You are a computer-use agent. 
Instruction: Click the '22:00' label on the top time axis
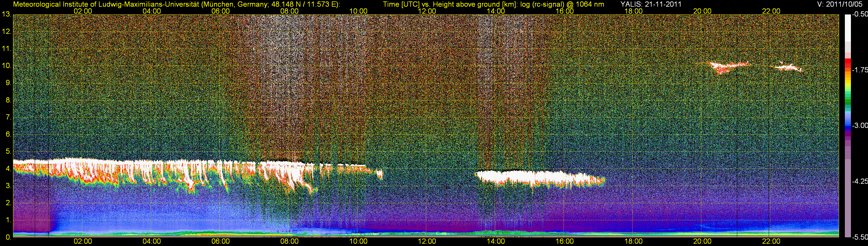point(771,11)
